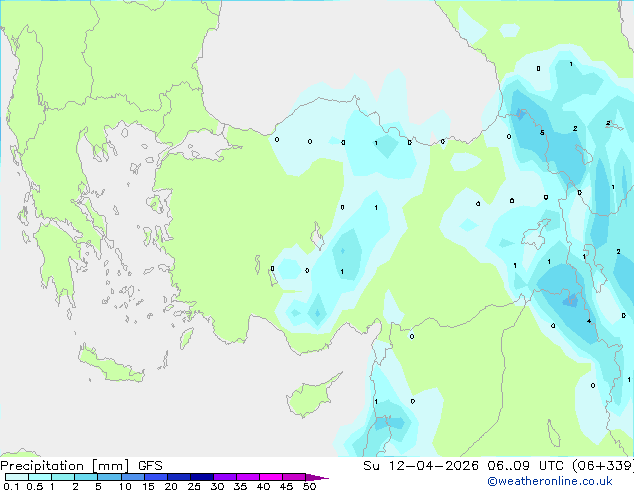Click the "Precipitation" title word
This screenshot has height=490, width=634.
(42, 466)
